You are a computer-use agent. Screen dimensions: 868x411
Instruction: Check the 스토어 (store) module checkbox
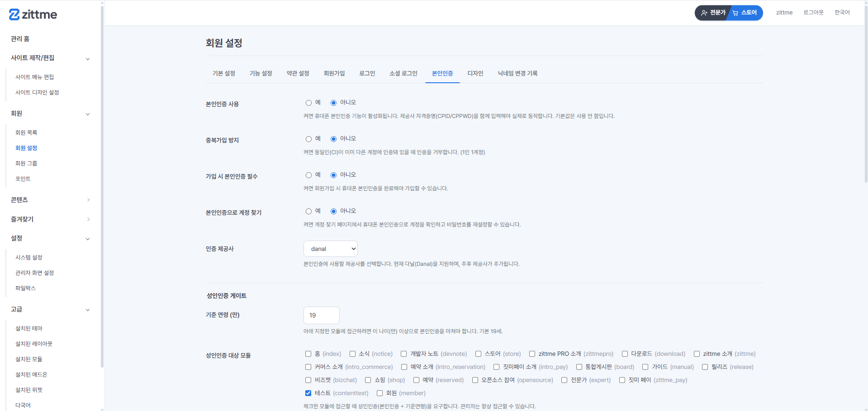pyautogui.click(x=478, y=354)
